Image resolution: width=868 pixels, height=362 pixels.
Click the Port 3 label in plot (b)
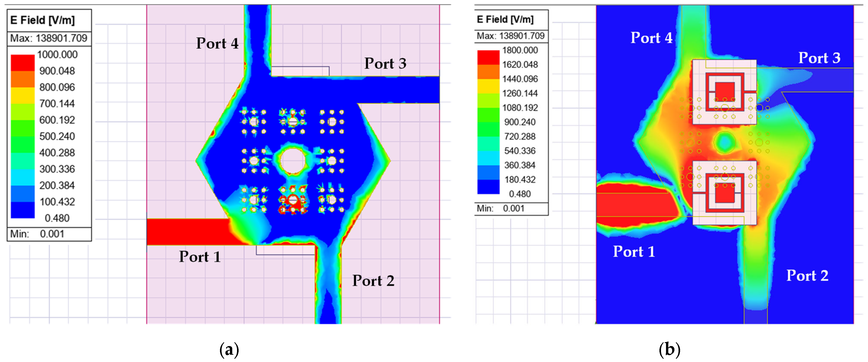(x=819, y=58)
